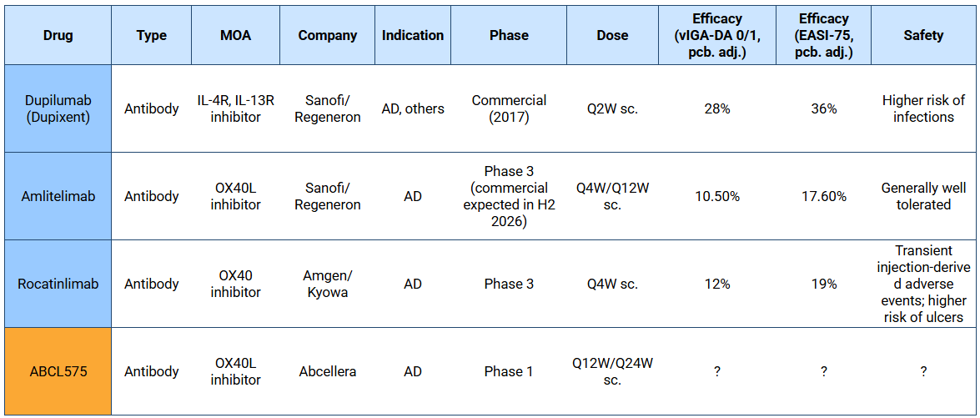
Task: Click the orange ABCL575 cell
Action: [58, 371]
